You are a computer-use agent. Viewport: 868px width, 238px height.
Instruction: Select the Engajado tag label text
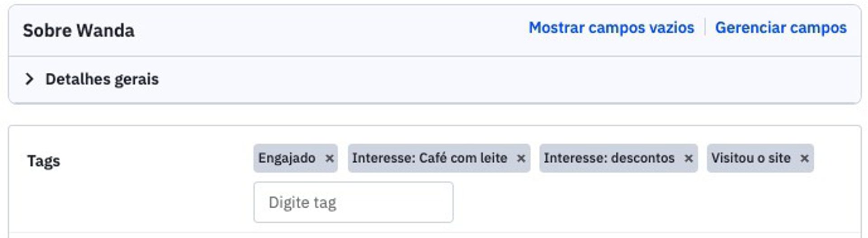(x=287, y=159)
